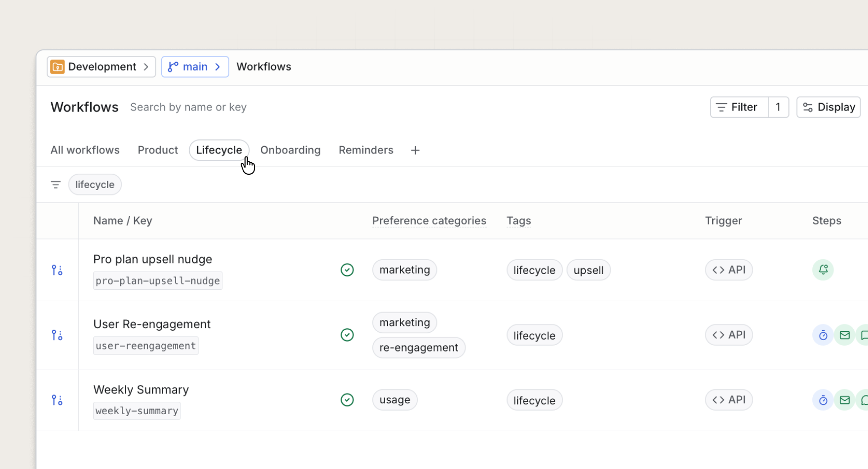Click the weekly-summary key
This screenshot has height=469, width=868.
click(x=137, y=411)
